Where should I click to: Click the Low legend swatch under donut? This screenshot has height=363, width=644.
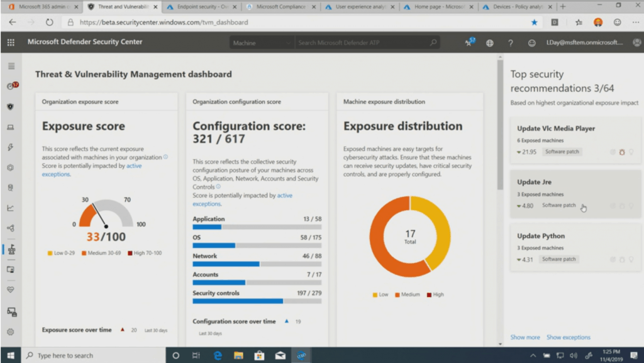click(x=375, y=295)
